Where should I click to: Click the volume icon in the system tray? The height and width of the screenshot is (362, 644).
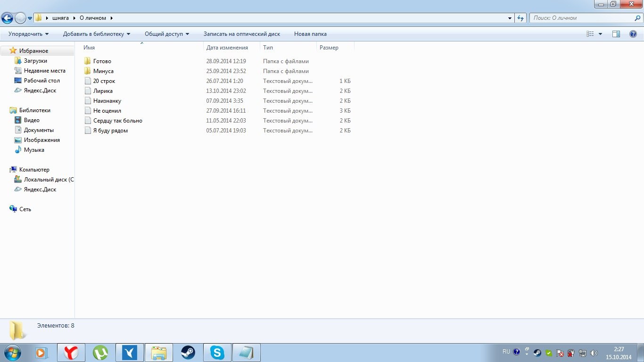pyautogui.click(x=594, y=353)
